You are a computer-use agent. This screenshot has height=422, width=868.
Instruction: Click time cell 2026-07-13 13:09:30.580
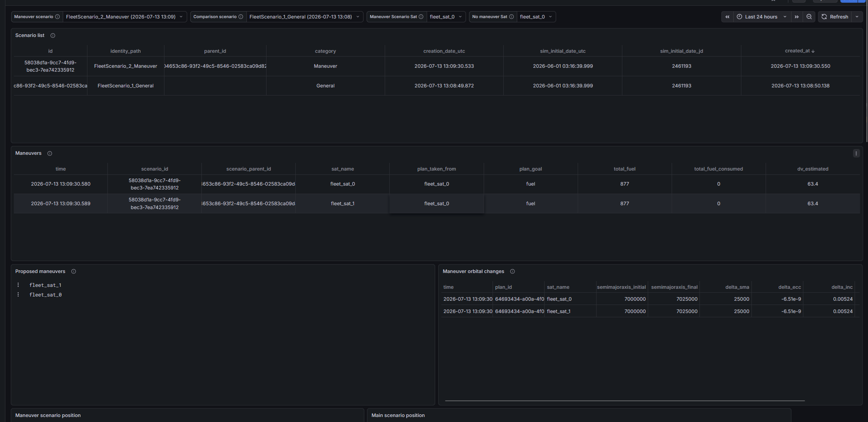tap(60, 184)
